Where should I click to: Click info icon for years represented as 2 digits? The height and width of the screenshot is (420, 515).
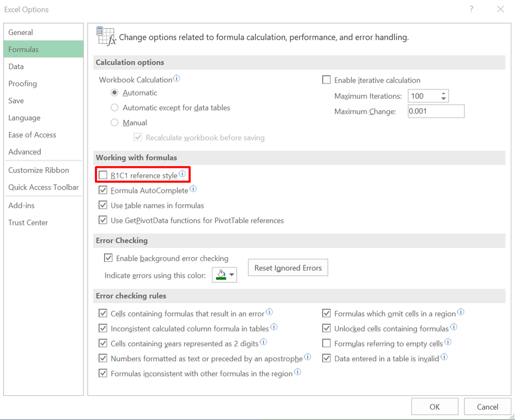[263, 342]
